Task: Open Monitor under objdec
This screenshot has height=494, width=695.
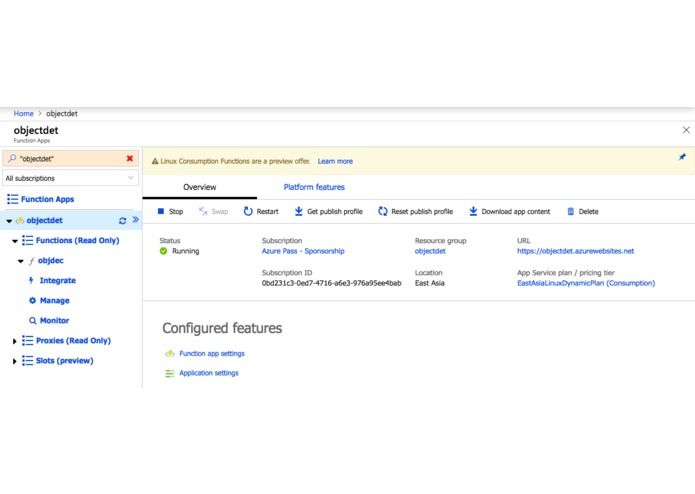Action: pyautogui.click(x=55, y=320)
